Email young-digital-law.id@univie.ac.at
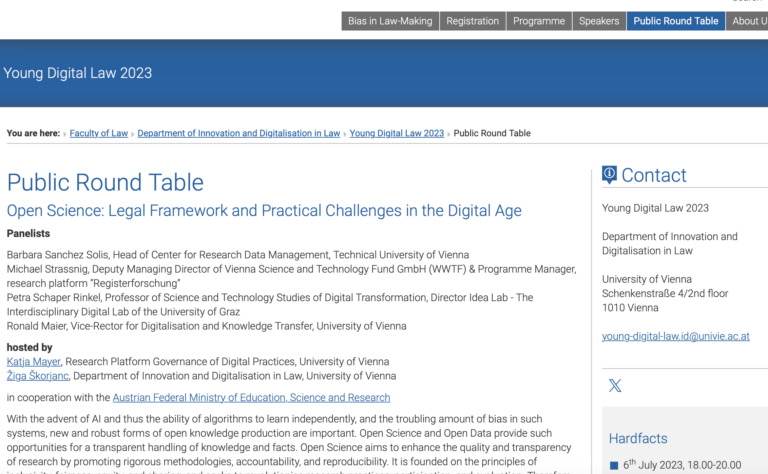Image resolution: width=768 pixels, height=474 pixels. (x=675, y=336)
